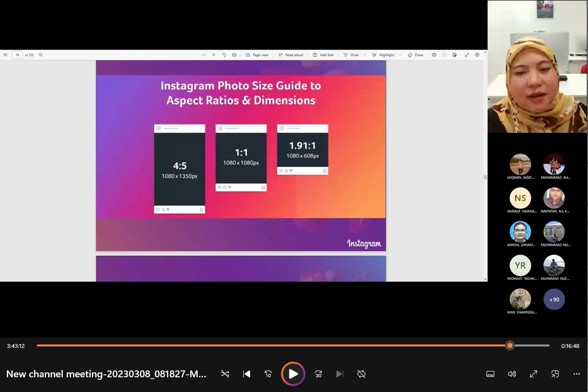Click the 1:1 aspect ratio card
This screenshot has height=392, width=588.
pyautogui.click(x=241, y=158)
